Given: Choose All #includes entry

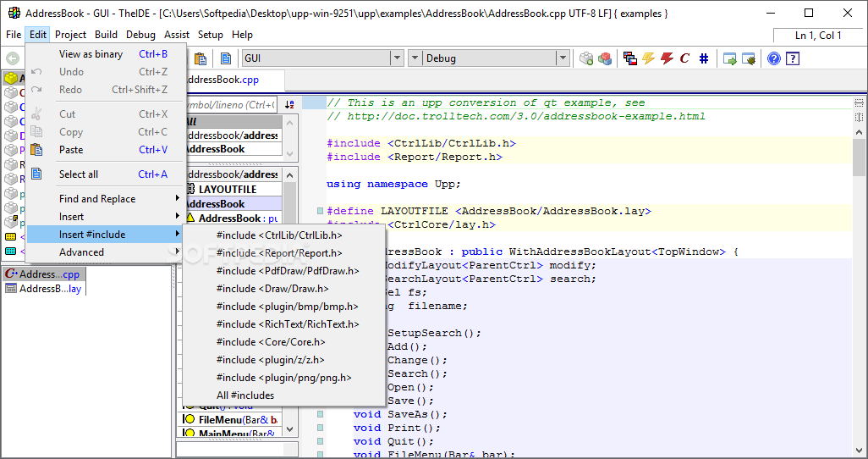Looking at the screenshot, I should click(x=284, y=395).
